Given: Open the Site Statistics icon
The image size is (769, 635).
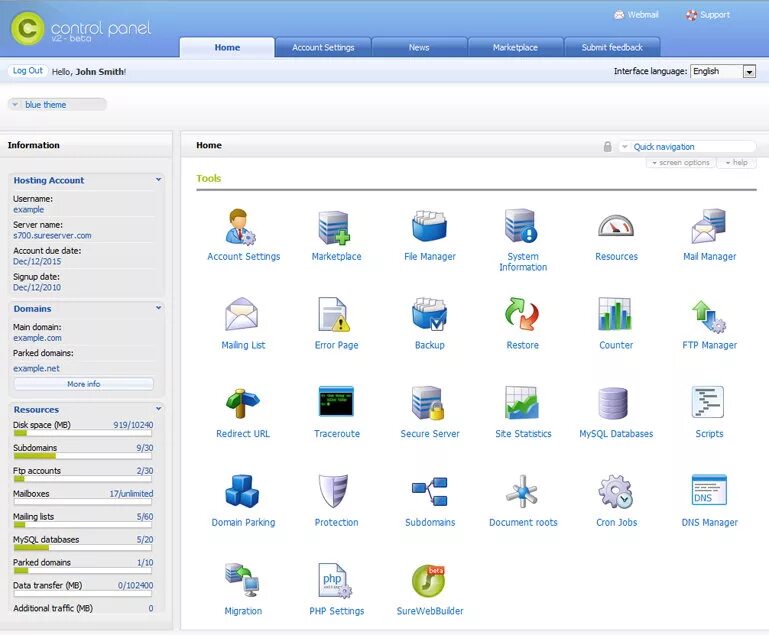Looking at the screenshot, I should (x=522, y=403).
